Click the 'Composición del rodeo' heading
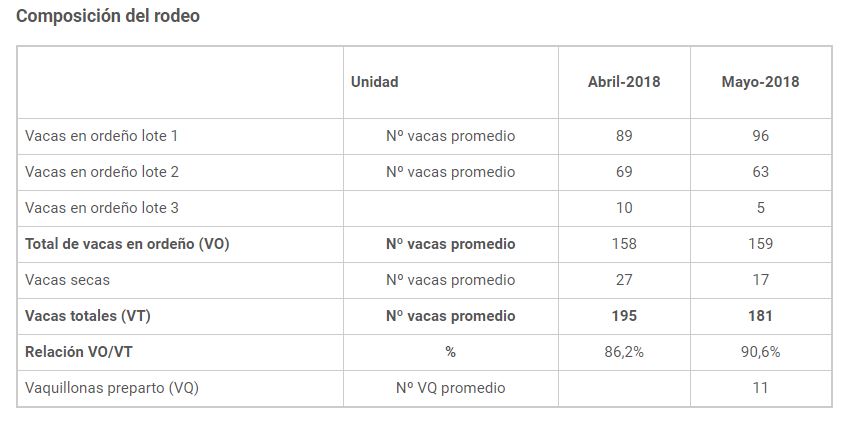This screenshot has width=855, height=425. tap(108, 17)
